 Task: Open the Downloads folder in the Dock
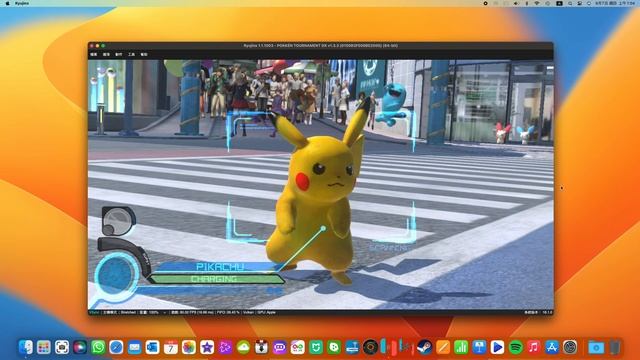(x=596, y=347)
